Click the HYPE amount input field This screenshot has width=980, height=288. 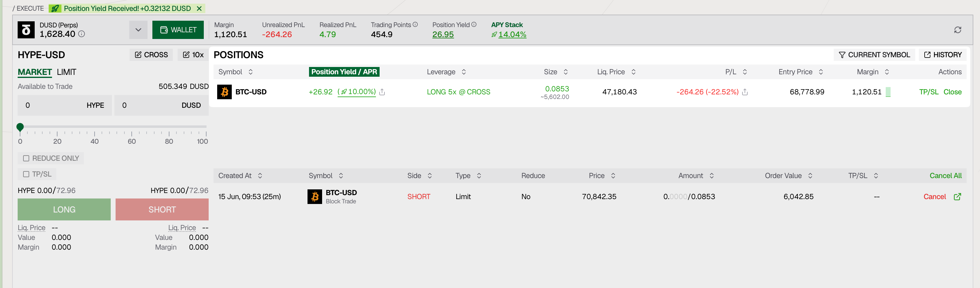(65, 105)
